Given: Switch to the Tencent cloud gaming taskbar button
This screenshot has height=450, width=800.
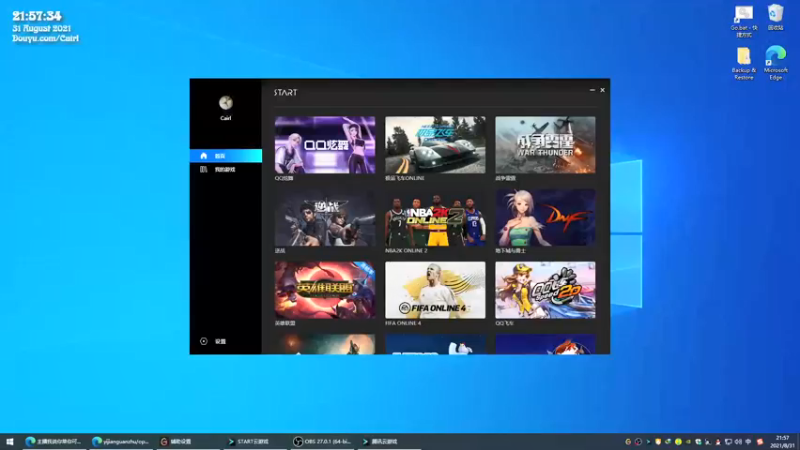Looking at the screenshot, I should [389, 442].
